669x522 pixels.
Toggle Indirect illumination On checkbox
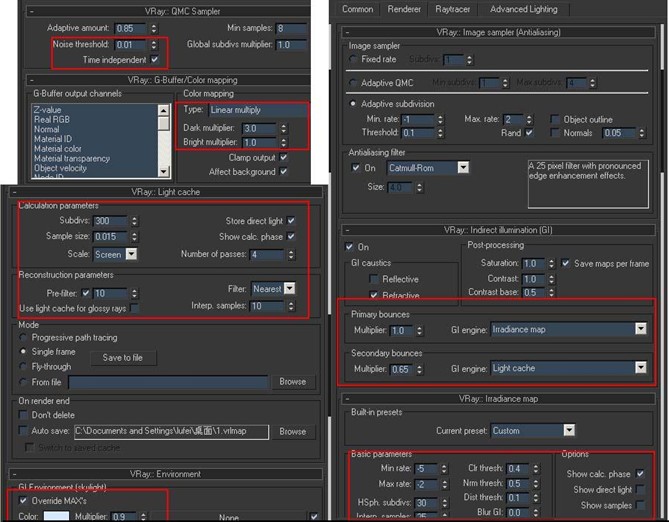coord(349,247)
